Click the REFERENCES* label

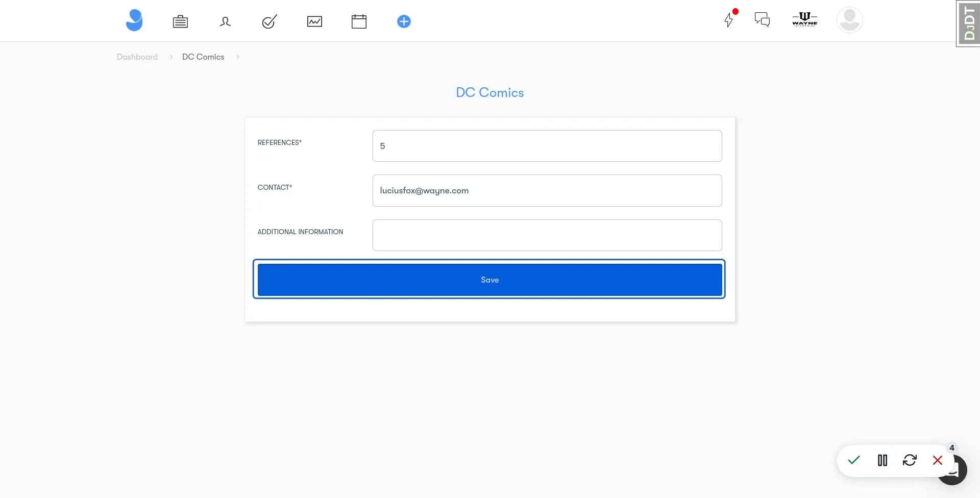(x=280, y=142)
